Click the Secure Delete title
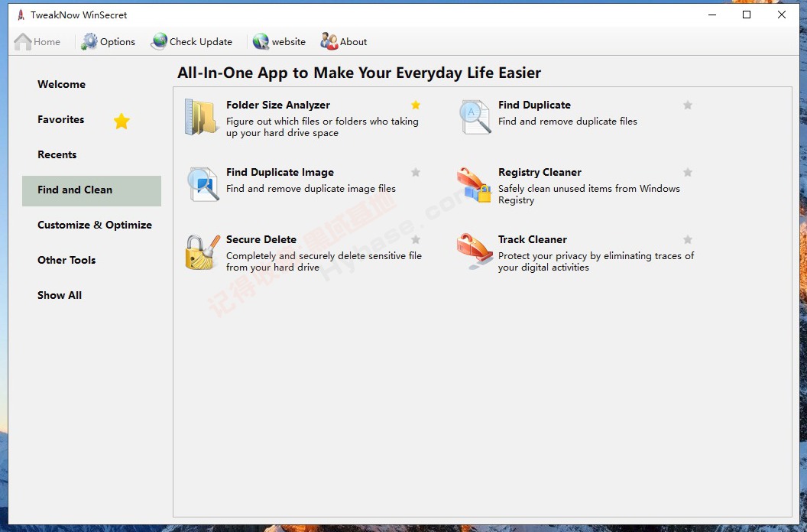This screenshot has height=532, width=807. pyautogui.click(x=261, y=239)
